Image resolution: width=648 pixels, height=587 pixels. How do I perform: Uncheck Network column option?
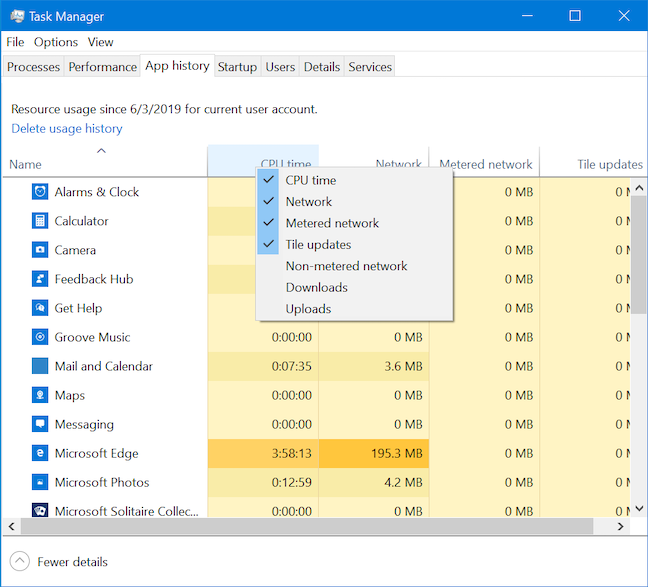[x=355, y=202]
